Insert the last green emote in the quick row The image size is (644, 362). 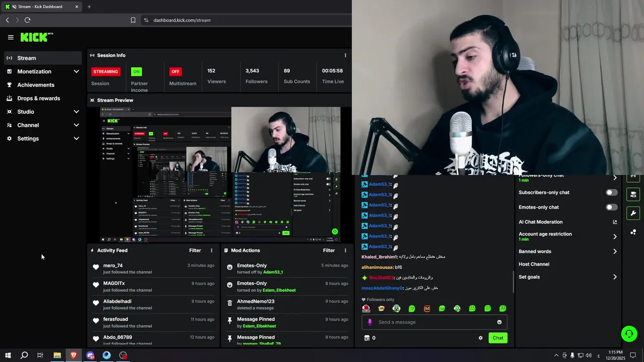pos(503,308)
